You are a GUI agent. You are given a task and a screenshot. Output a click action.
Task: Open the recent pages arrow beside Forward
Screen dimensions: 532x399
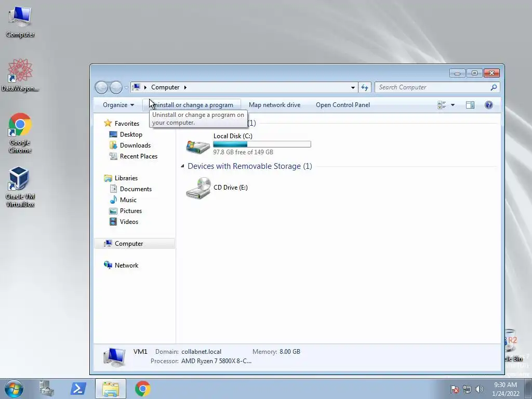pyautogui.click(x=126, y=87)
